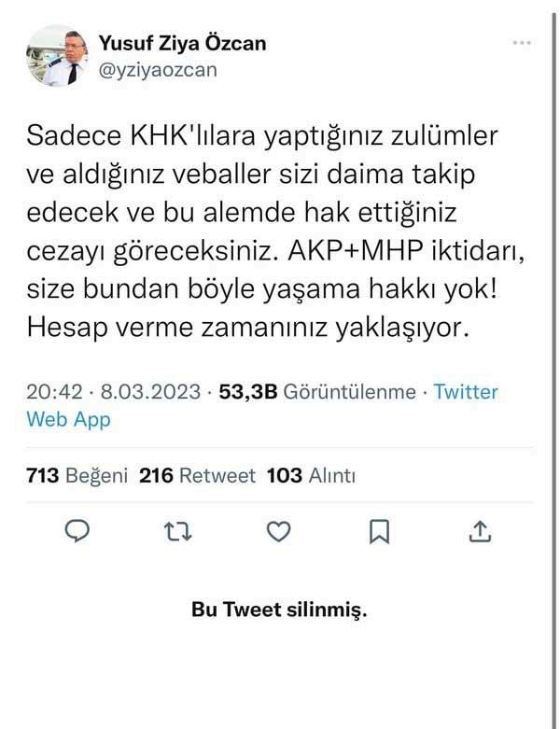
Task: Toggle the bookmark icon on the tweet
Action: 379,531
